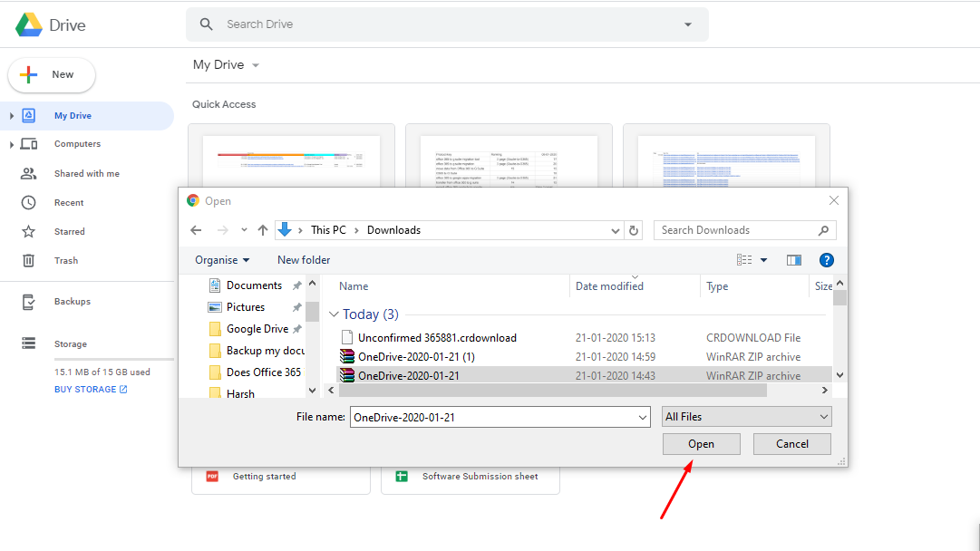
Task: Select the Unconfirmed 365881.crdownload file
Action: pyautogui.click(x=437, y=338)
